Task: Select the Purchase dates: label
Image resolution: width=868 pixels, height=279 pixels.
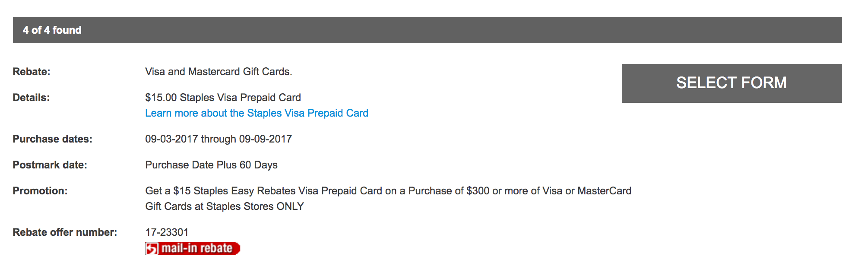Action: (52, 139)
